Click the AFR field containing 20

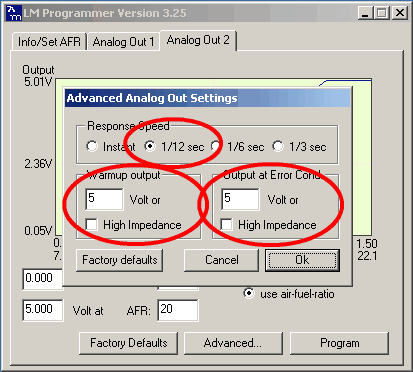point(178,310)
